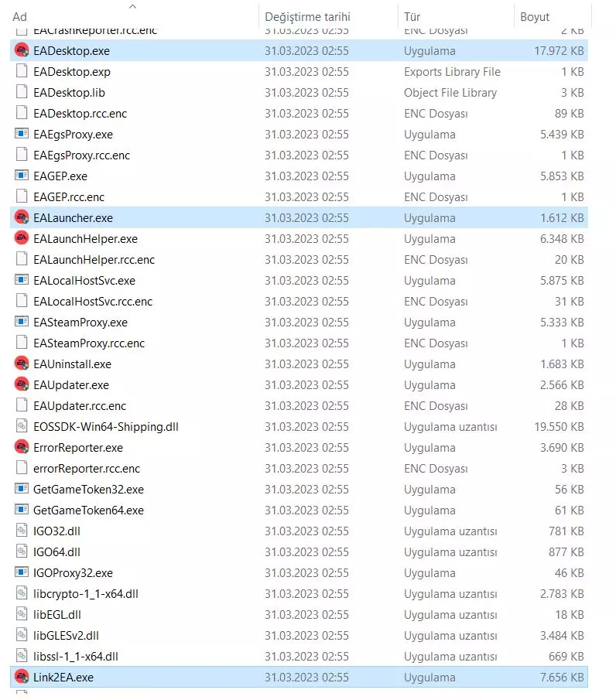
Task: Click the 7.656 KB size cell
Action: (562, 678)
